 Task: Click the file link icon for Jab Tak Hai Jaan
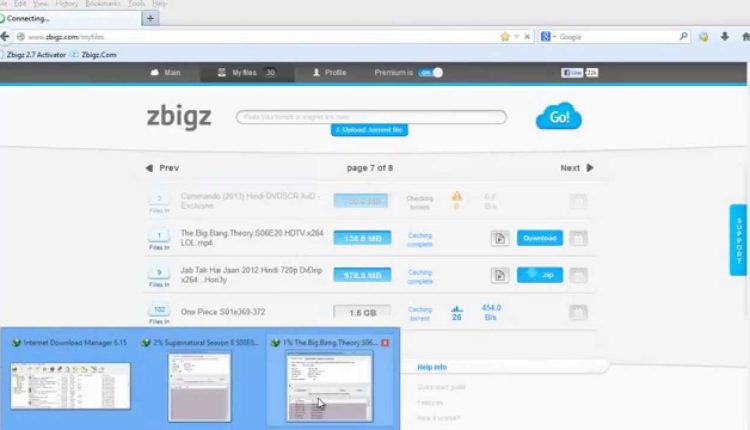point(499,275)
